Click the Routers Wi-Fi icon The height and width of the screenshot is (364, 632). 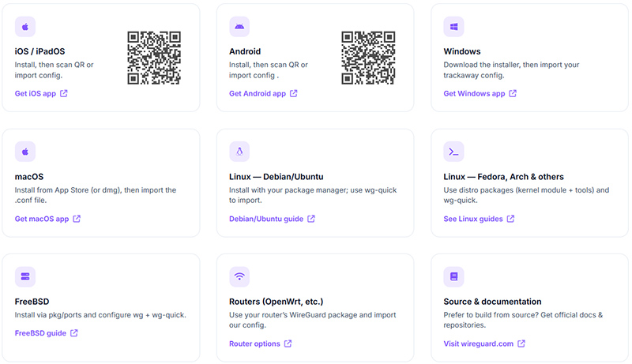pos(239,277)
